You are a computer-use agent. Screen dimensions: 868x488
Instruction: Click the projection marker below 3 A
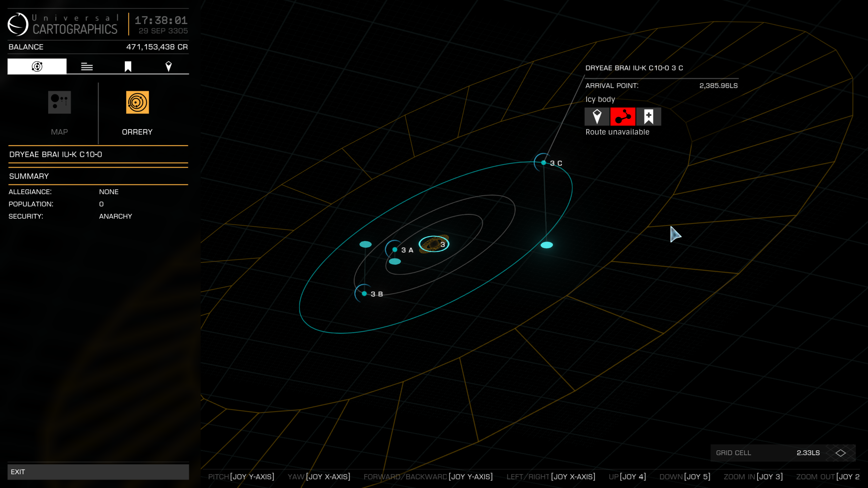pyautogui.click(x=395, y=262)
